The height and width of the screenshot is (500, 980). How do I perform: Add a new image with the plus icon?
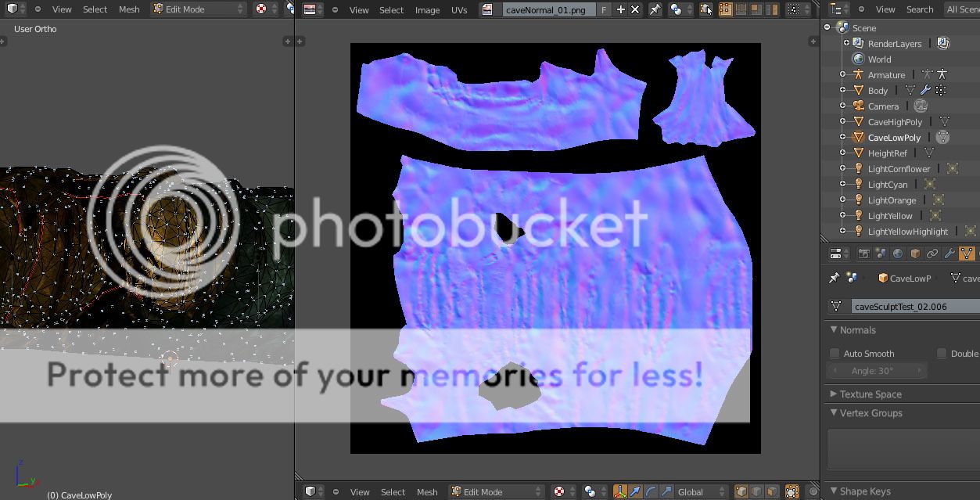click(621, 9)
